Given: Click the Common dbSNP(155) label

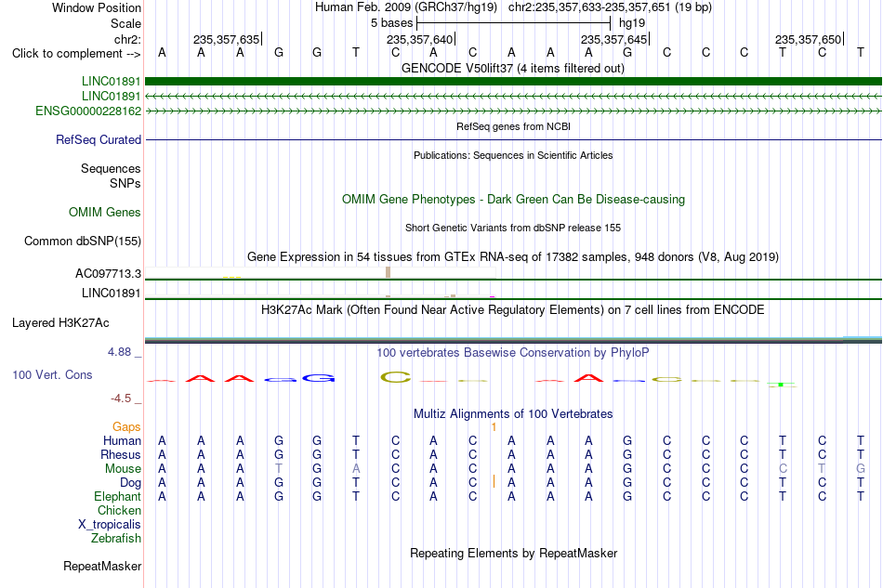Looking at the screenshot, I should (x=82, y=241).
